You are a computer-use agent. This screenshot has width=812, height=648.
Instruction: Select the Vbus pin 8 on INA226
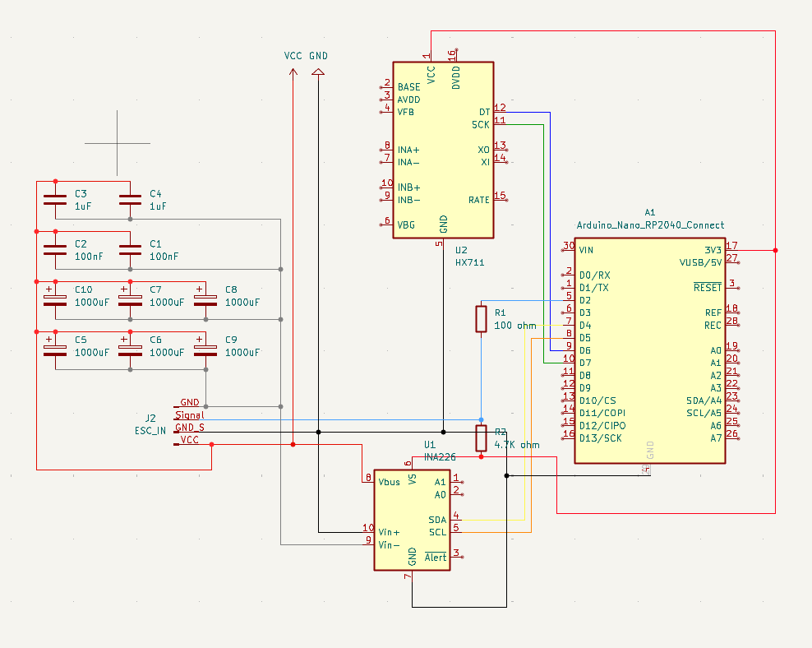(368, 482)
